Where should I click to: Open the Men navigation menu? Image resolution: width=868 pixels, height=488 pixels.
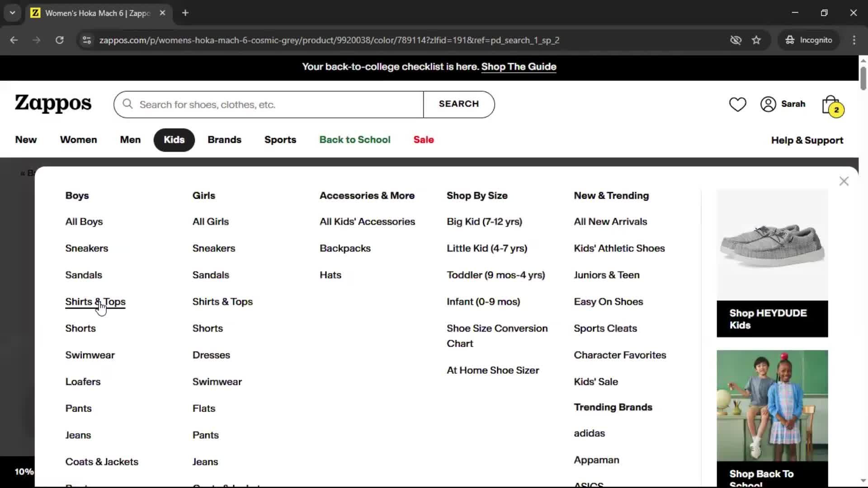pyautogui.click(x=130, y=140)
